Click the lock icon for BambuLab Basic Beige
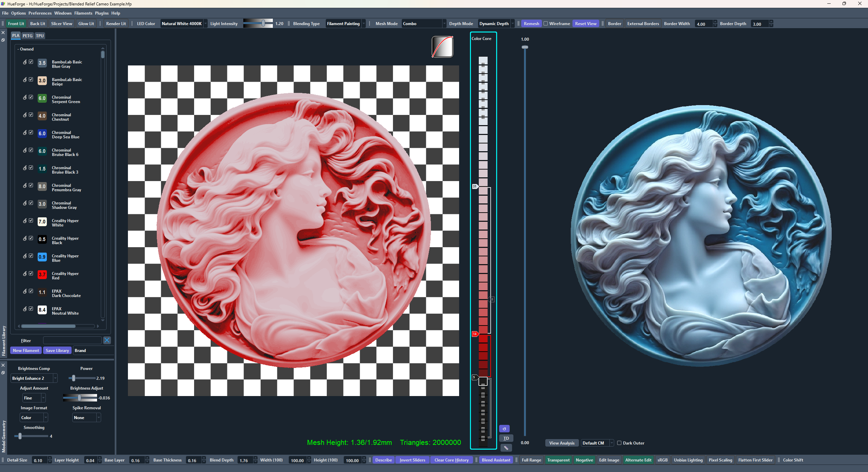Image resolution: width=868 pixels, height=472 pixels. pos(25,80)
